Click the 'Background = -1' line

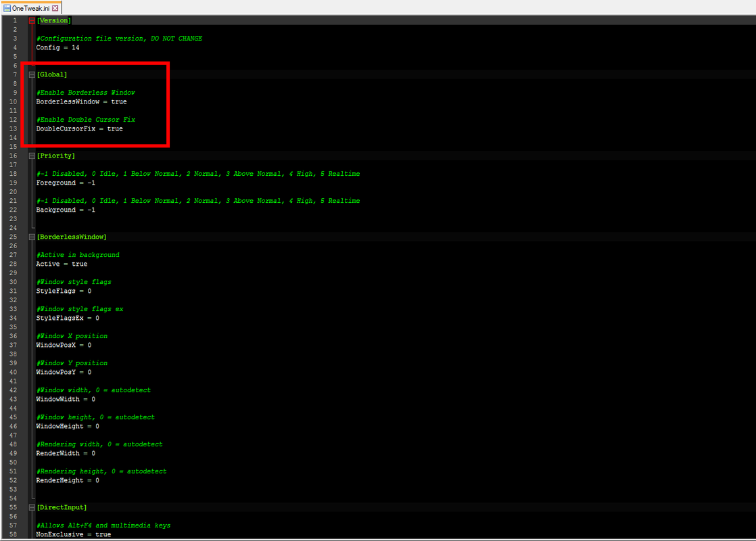coord(66,210)
